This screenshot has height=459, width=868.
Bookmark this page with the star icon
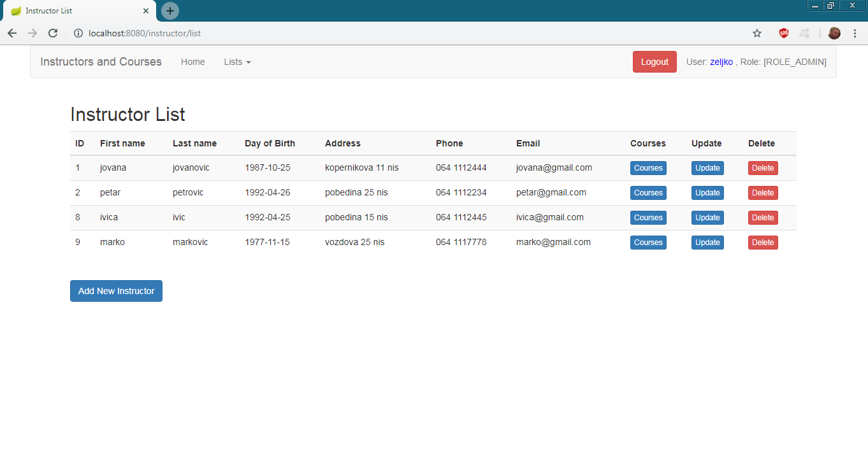pos(757,33)
